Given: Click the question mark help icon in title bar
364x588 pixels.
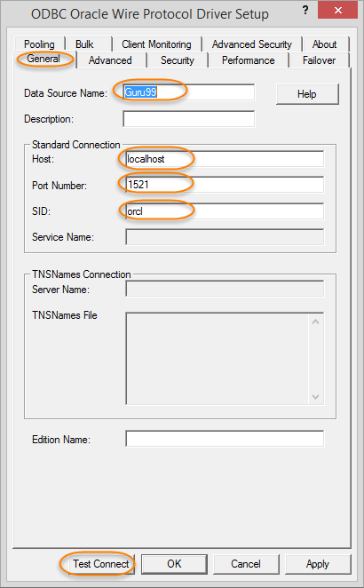Looking at the screenshot, I should coord(305,10).
